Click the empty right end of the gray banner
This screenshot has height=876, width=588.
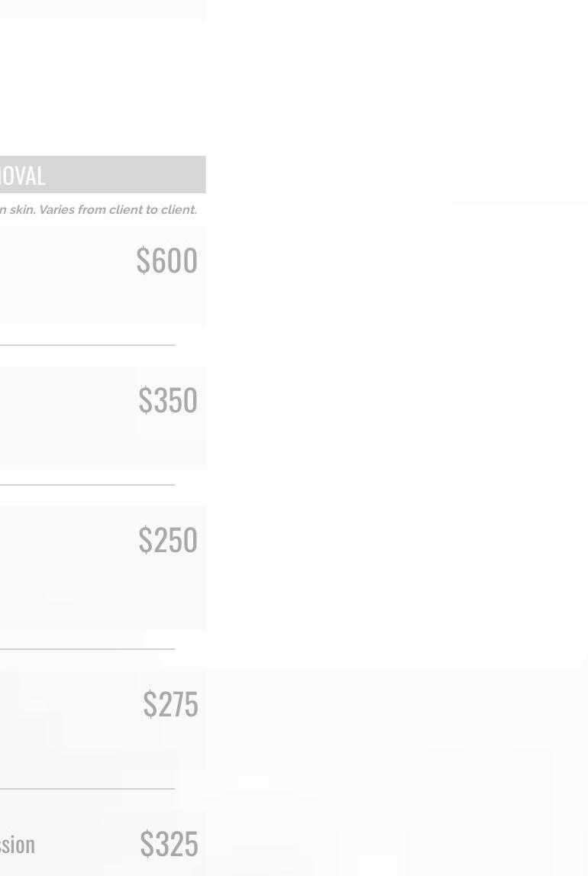pyautogui.click(x=153, y=175)
